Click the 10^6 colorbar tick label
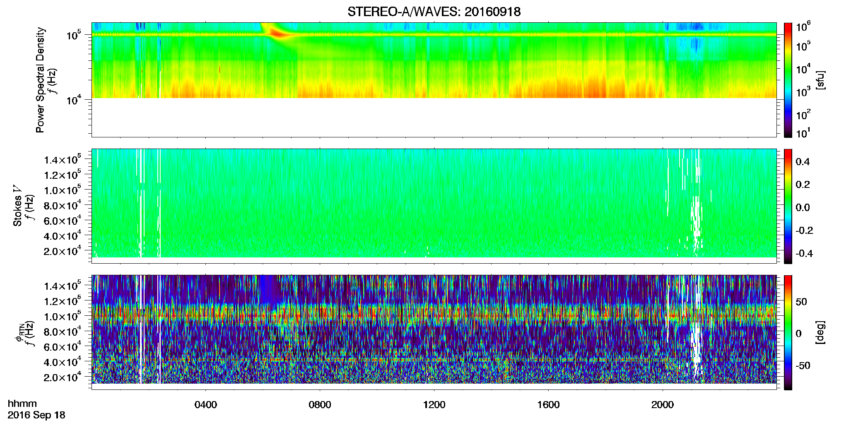Image resolution: width=868 pixels, height=447 pixels. (x=804, y=27)
